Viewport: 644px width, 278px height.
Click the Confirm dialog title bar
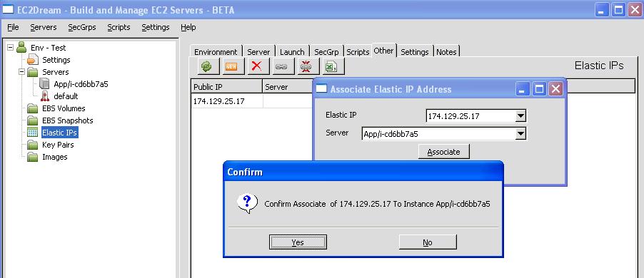(x=363, y=171)
